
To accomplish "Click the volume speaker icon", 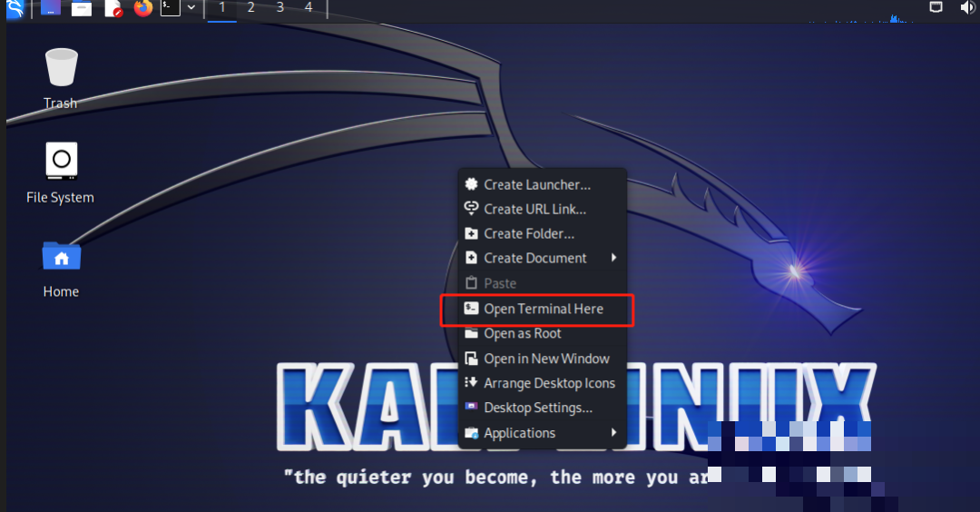I will click(967, 7).
